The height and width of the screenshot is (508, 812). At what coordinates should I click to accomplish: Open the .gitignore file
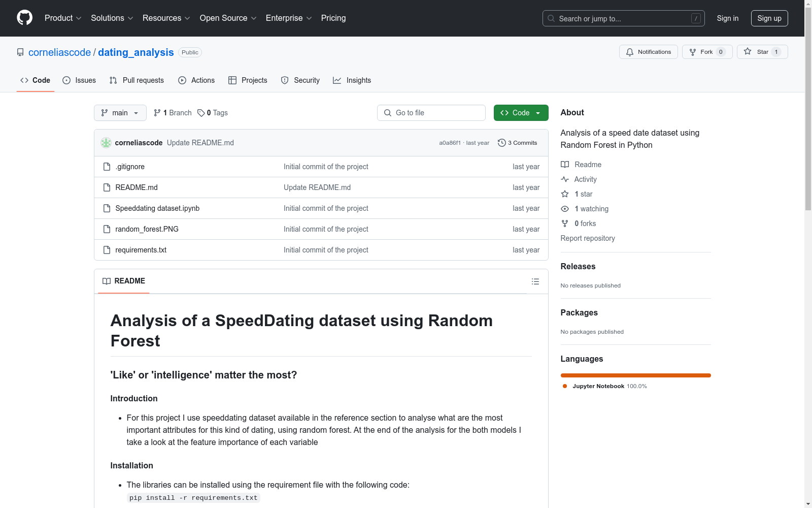point(130,167)
